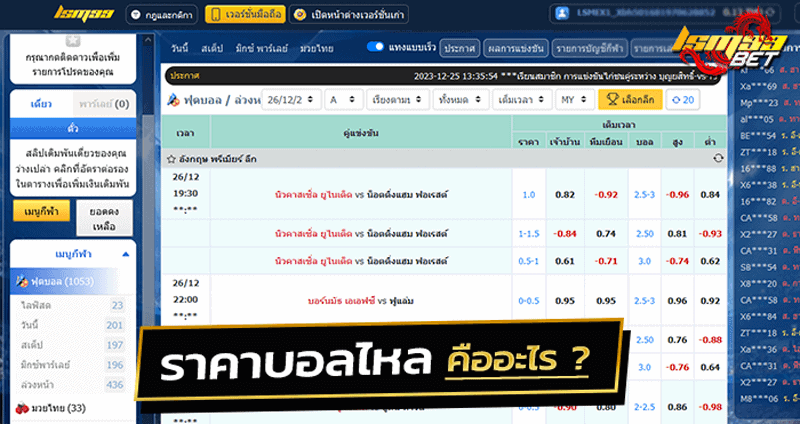Viewport: 800px width, 424px height.
Task: Select home odds 0.61
Action: click(565, 261)
